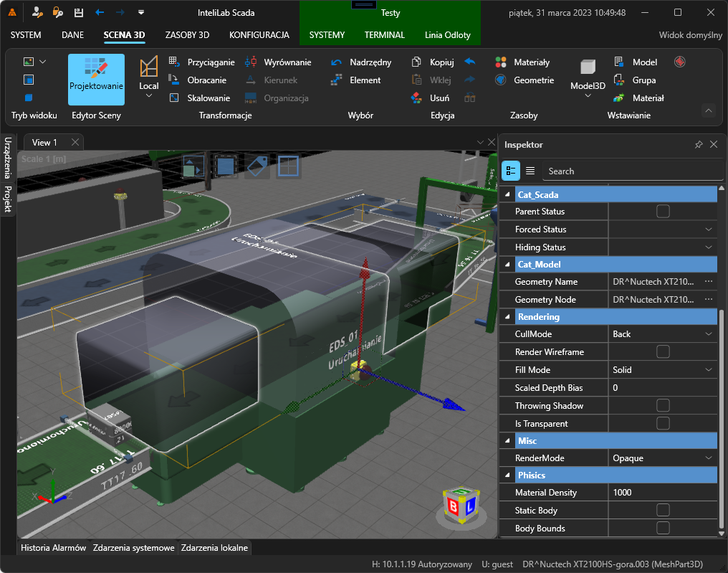Open the CullMode dropdown

663,333
